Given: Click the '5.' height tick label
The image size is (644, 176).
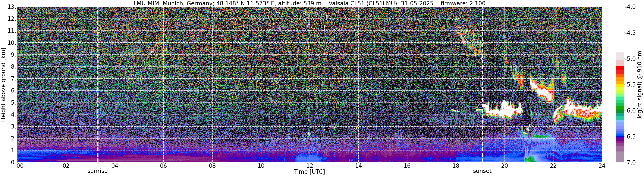Looking at the screenshot, I should 13,102.
